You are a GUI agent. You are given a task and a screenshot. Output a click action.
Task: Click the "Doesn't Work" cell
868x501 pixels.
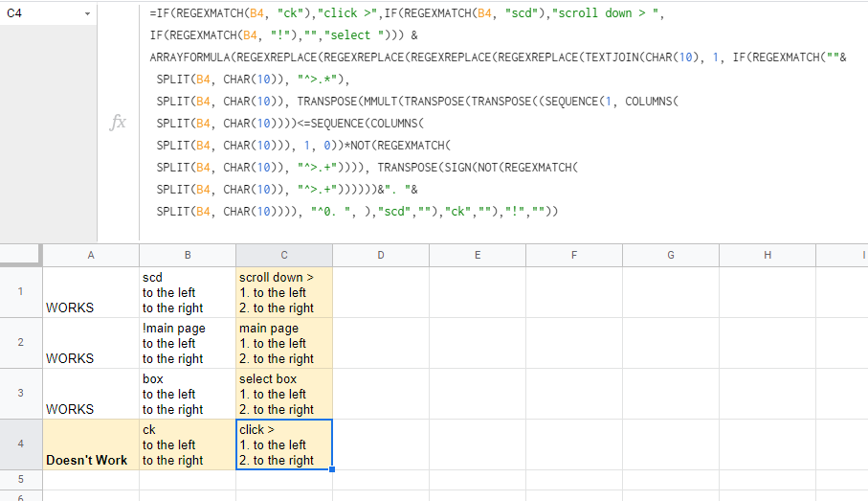click(x=91, y=444)
